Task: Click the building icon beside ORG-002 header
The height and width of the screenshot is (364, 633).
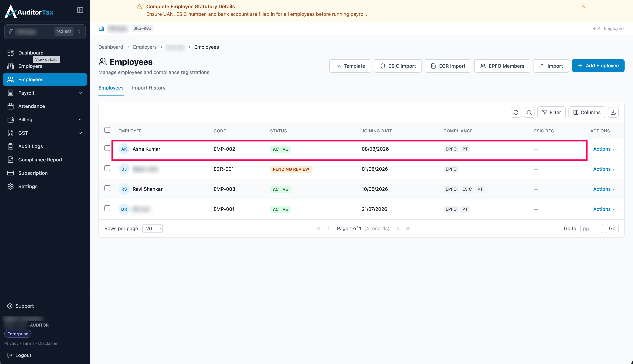Action: [x=101, y=28]
